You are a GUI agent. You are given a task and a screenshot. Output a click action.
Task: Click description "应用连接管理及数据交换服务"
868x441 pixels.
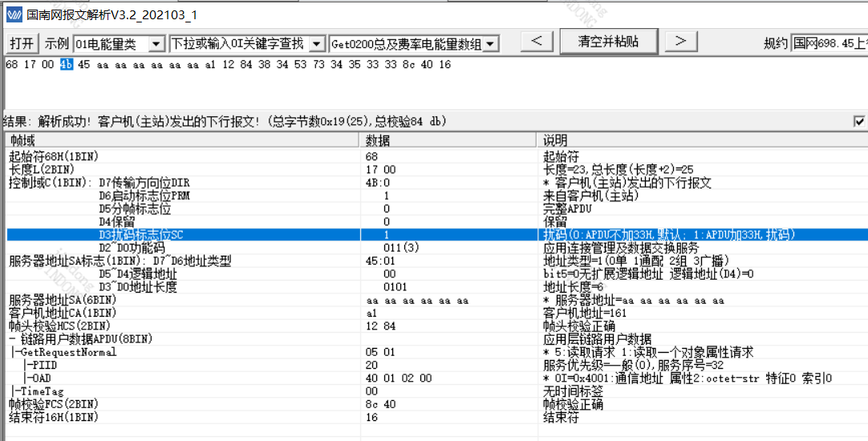tap(621, 248)
